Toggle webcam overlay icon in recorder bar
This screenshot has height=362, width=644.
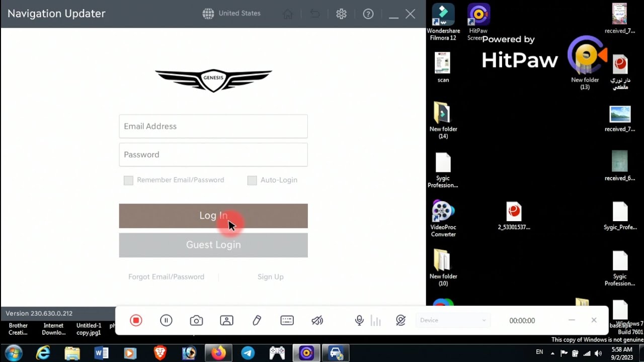pos(226,321)
